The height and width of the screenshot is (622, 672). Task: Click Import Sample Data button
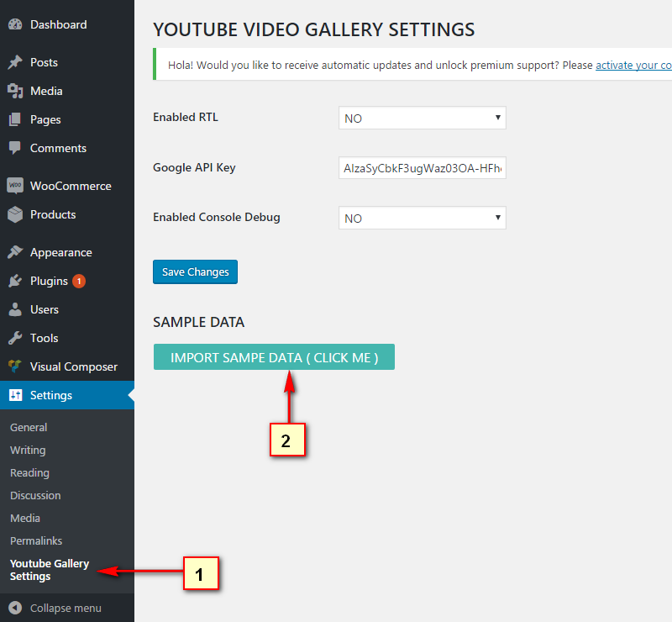(274, 357)
